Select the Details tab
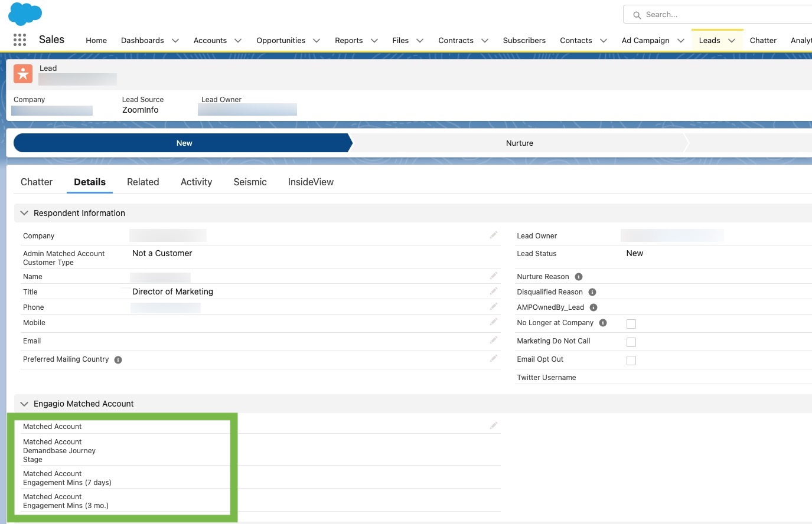This screenshot has height=524, width=812. tap(90, 182)
